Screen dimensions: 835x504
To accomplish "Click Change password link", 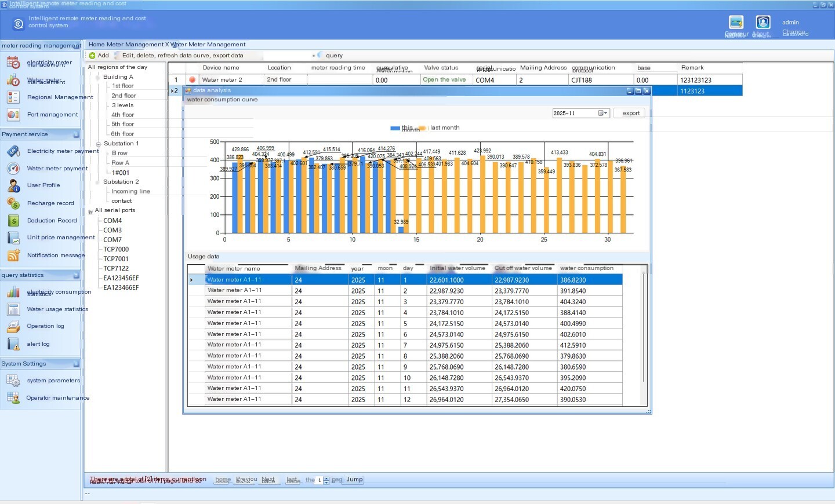I will [795, 32].
